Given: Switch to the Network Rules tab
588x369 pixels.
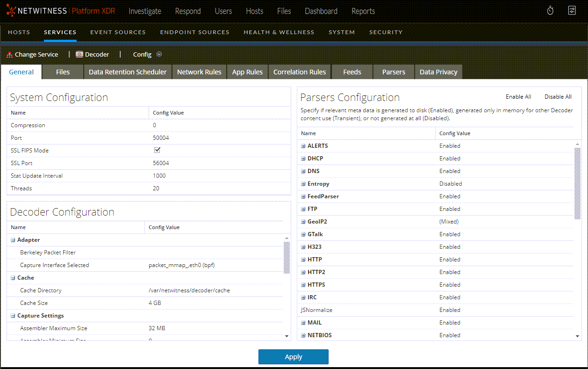Looking at the screenshot, I should [199, 72].
